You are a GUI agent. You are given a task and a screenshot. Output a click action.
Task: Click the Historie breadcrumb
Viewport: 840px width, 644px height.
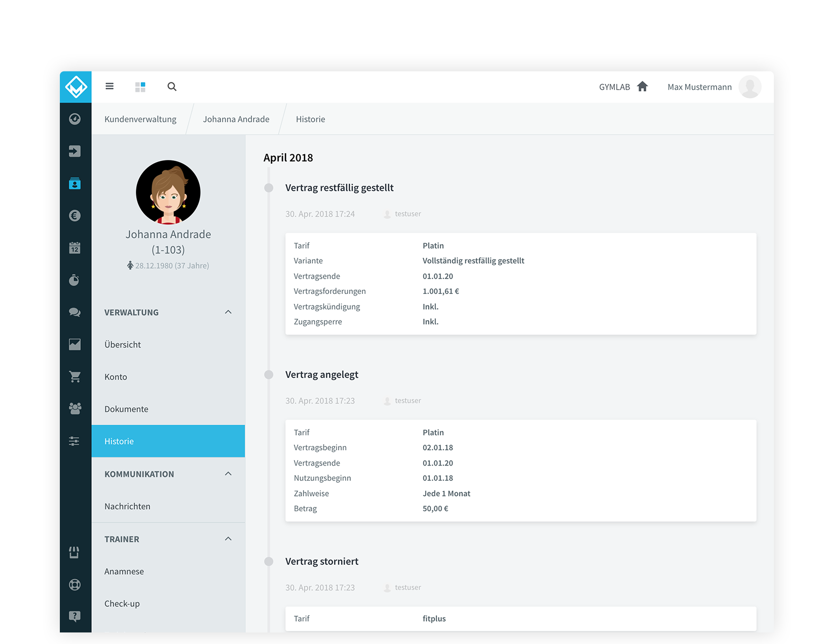pyautogui.click(x=310, y=119)
